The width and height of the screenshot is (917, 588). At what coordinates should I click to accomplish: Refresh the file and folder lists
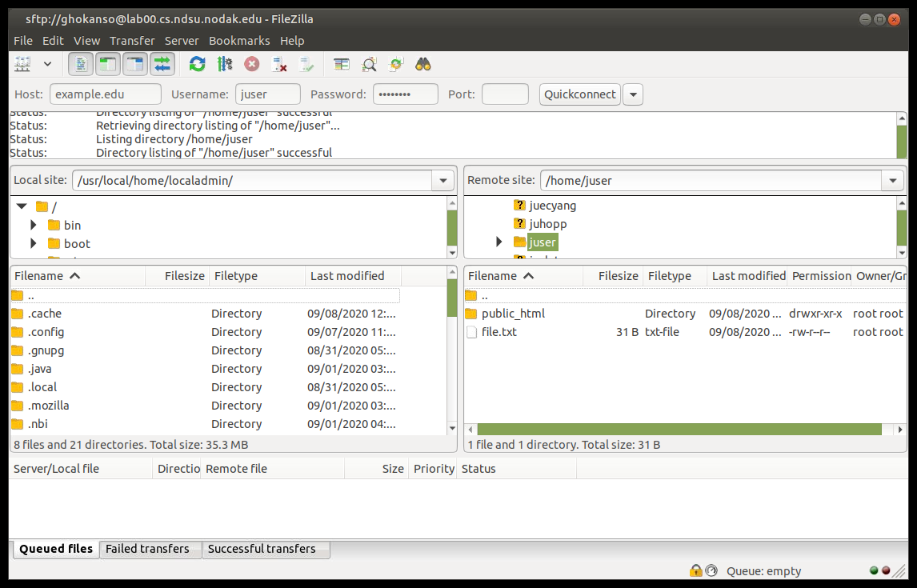(197, 64)
